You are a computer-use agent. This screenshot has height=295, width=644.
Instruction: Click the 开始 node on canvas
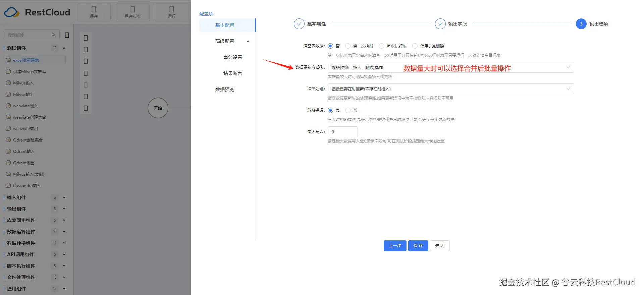[x=158, y=108]
